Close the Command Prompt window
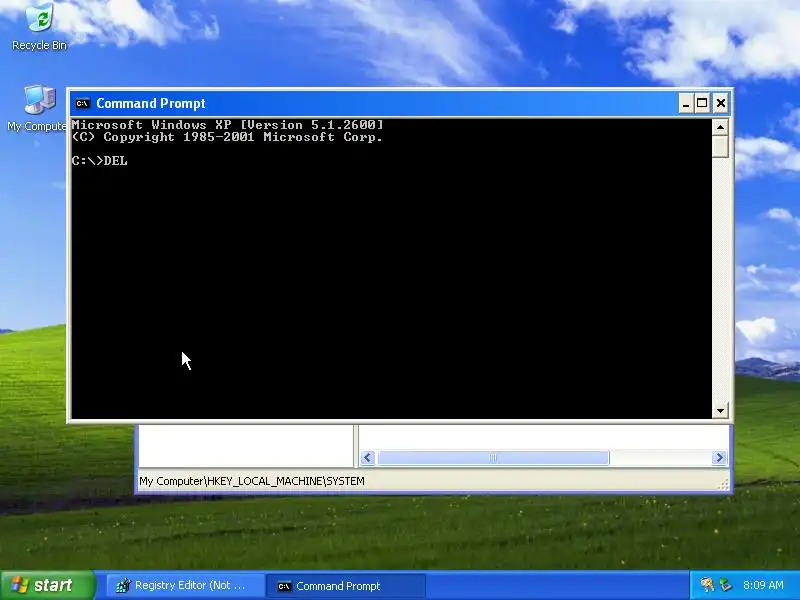 pos(720,104)
